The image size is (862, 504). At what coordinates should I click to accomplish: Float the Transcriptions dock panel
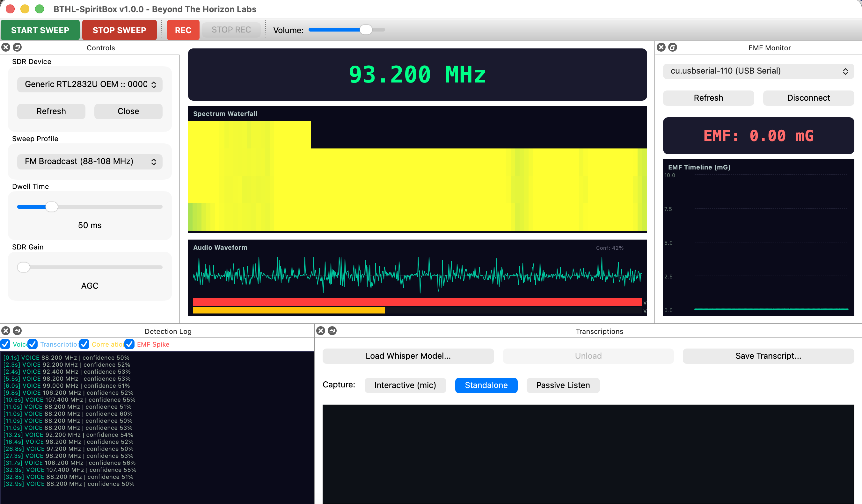click(332, 331)
